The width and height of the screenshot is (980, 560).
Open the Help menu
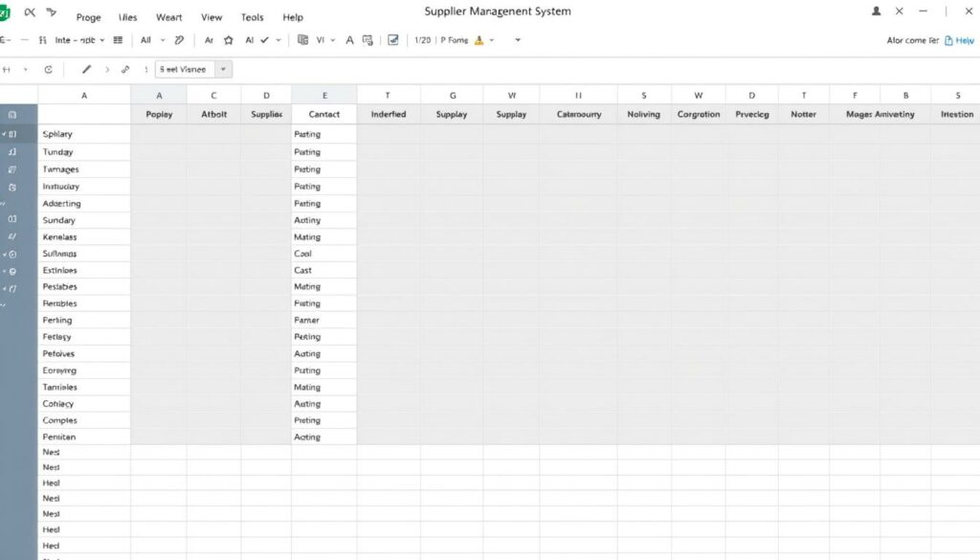coord(293,17)
